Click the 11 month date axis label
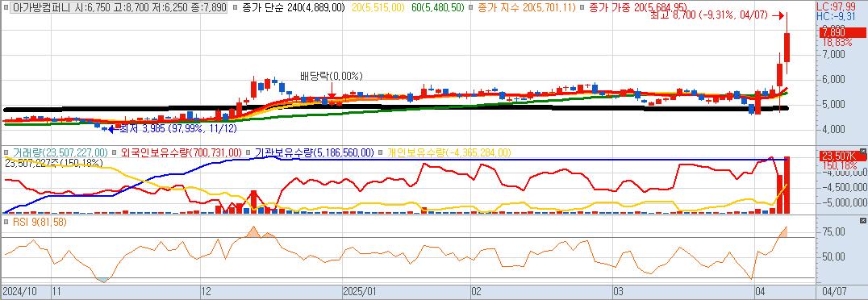This screenshot has height=300, width=868. point(56,290)
